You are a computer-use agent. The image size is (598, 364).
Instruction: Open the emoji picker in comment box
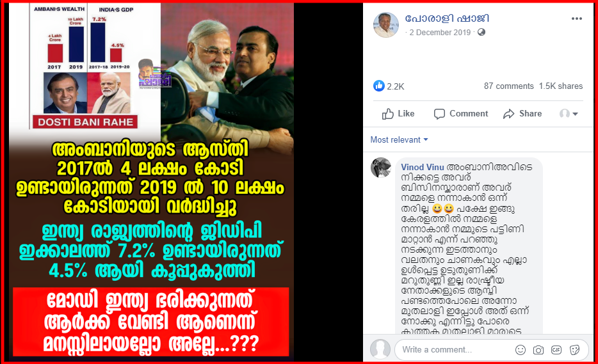(x=520, y=350)
